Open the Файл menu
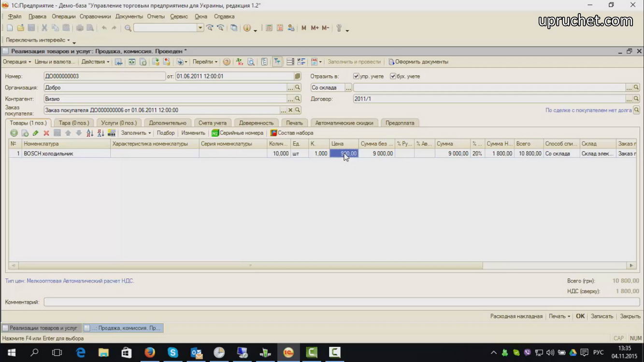The width and height of the screenshot is (644, 362). [x=14, y=16]
